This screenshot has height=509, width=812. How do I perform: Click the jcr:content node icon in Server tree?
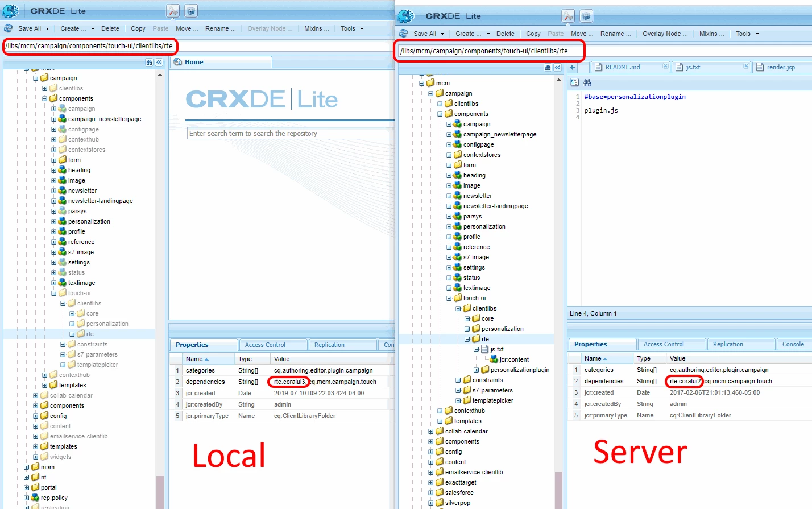[494, 359]
